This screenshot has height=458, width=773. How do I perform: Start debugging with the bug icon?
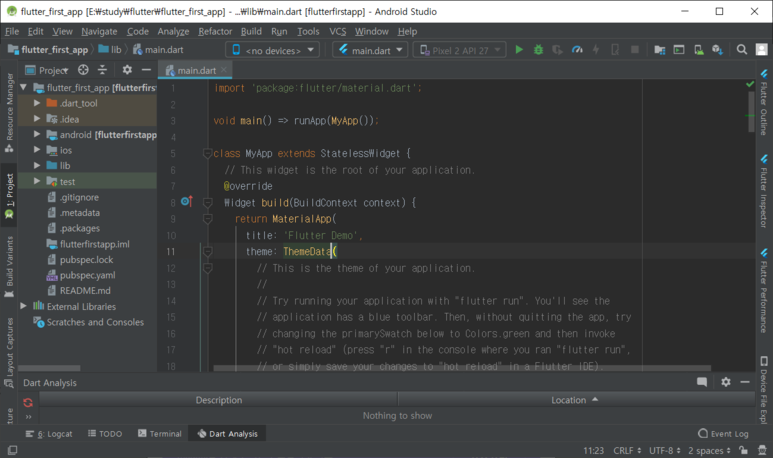(538, 50)
